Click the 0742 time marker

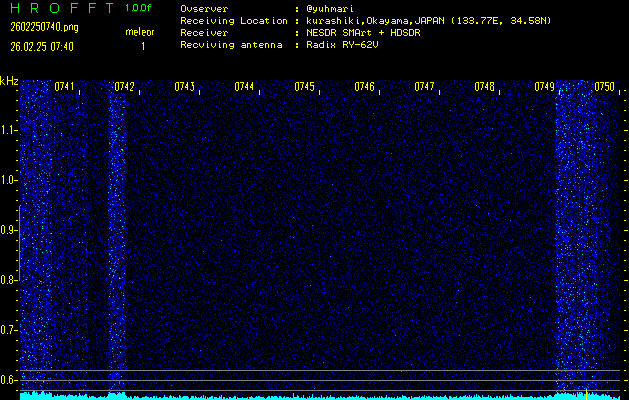click(x=124, y=87)
